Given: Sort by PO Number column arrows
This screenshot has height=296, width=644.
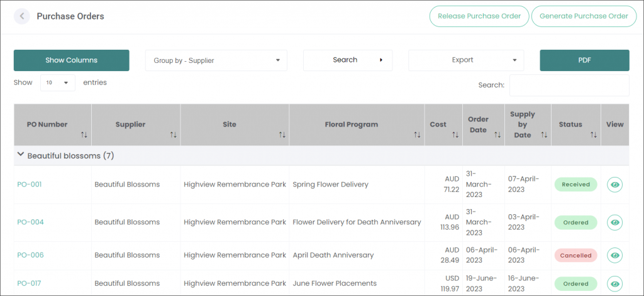Looking at the screenshot, I should point(84,135).
